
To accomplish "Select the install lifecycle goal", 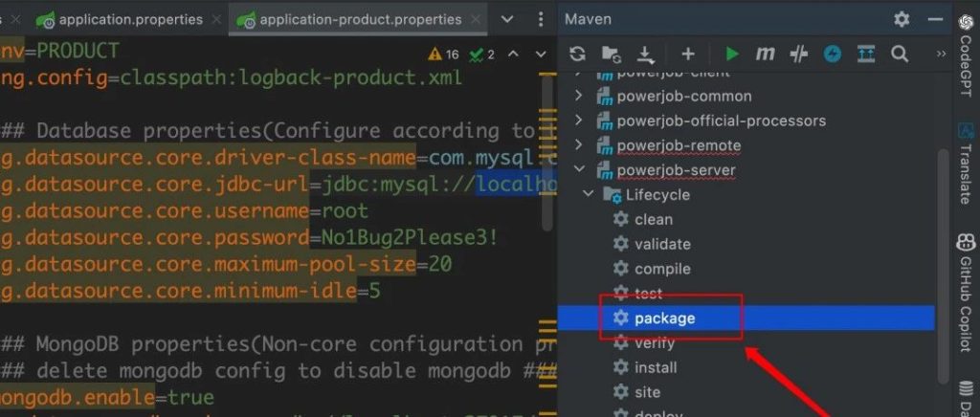I will coord(656,367).
